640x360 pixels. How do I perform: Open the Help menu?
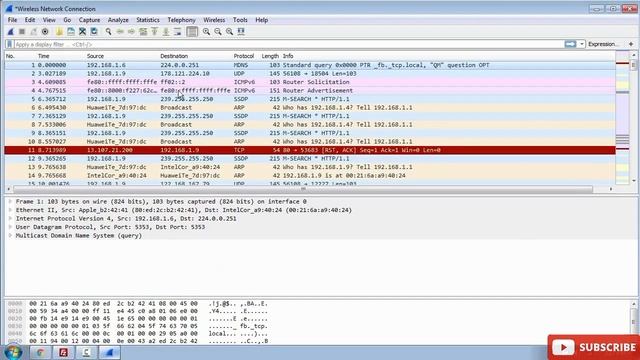(262, 20)
